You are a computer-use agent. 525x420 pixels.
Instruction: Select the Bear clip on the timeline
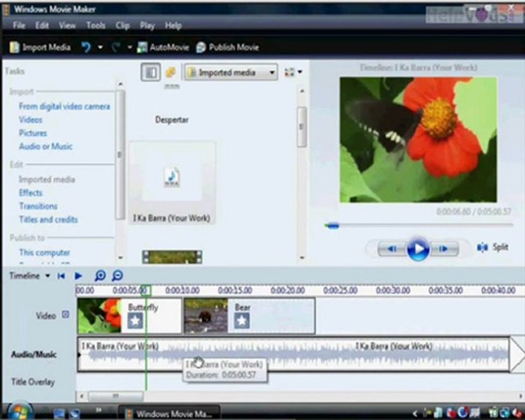(250, 316)
